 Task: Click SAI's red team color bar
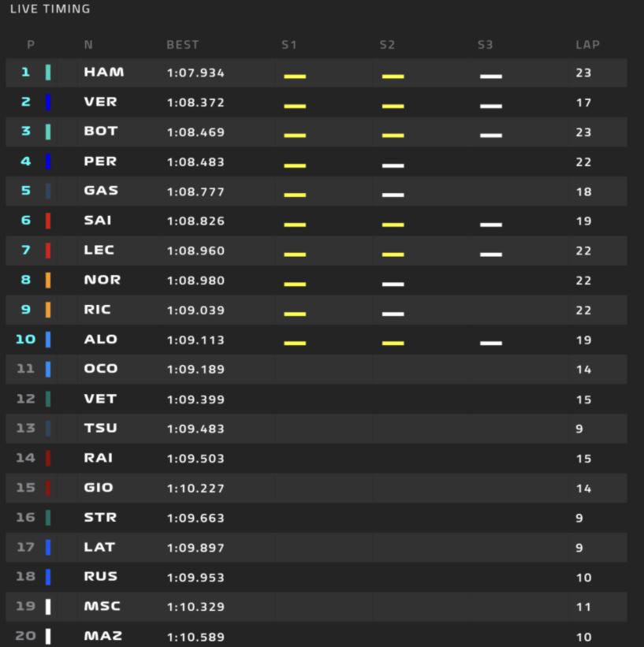tap(48, 221)
